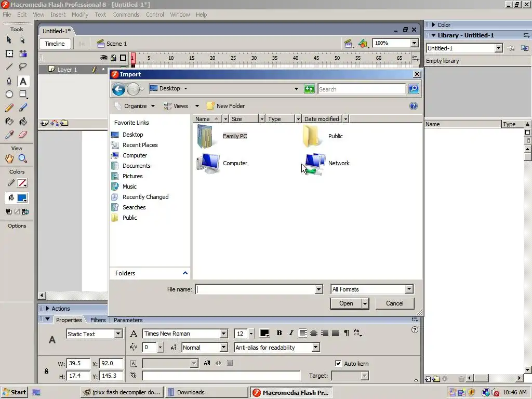Select the Pen tool

pos(9,81)
